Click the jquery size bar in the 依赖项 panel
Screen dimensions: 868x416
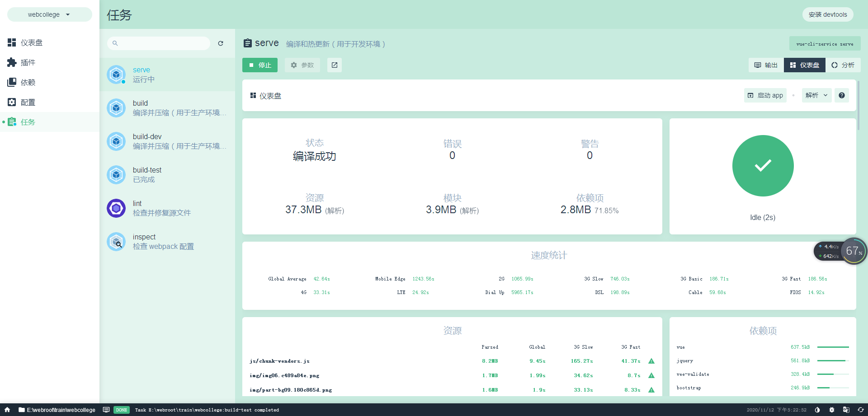[x=833, y=361]
